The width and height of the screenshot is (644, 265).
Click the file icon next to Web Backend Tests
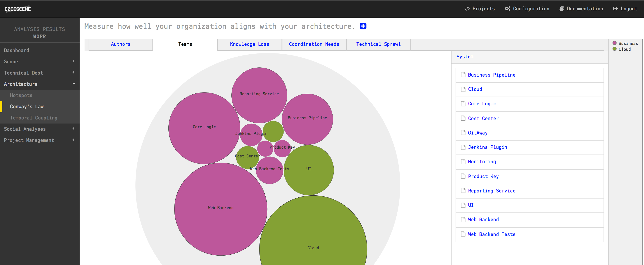coord(463,234)
